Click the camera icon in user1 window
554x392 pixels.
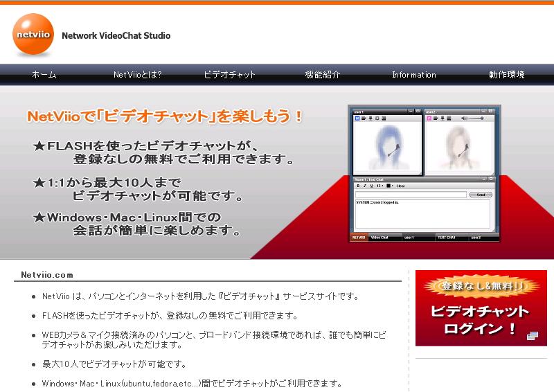pos(364,118)
